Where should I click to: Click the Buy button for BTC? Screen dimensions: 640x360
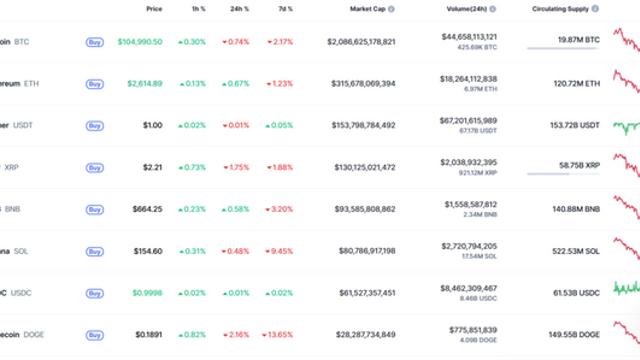coord(95,42)
